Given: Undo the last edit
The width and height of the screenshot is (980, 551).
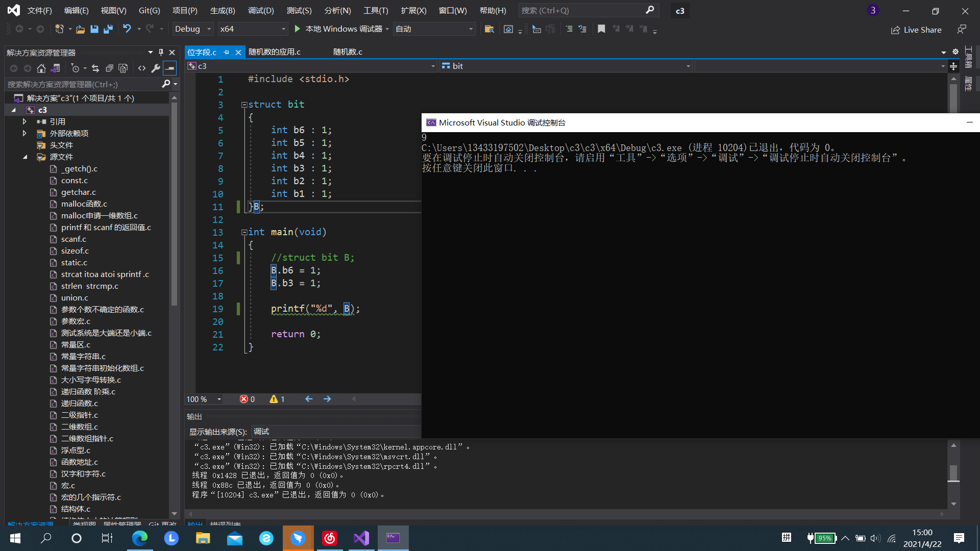Looking at the screenshot, I should 127,29.
